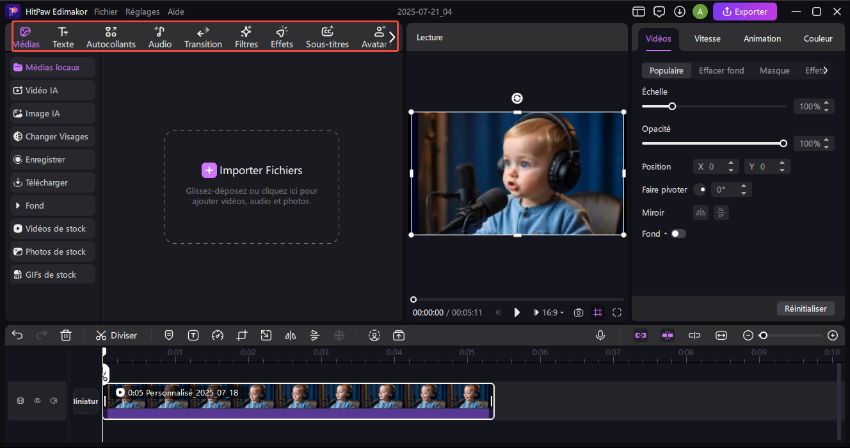Open Photos de stock
This screenshot has width=850, height=448.
(x=52, y=252)
